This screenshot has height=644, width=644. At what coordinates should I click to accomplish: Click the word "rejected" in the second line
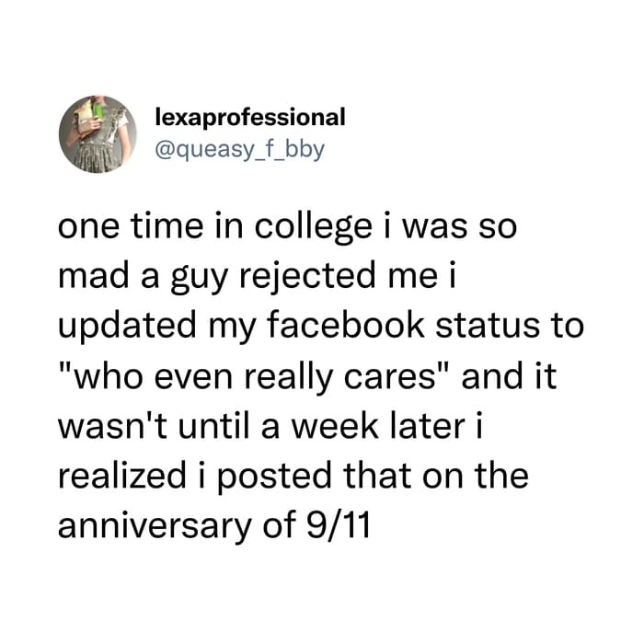pos(307,277)
